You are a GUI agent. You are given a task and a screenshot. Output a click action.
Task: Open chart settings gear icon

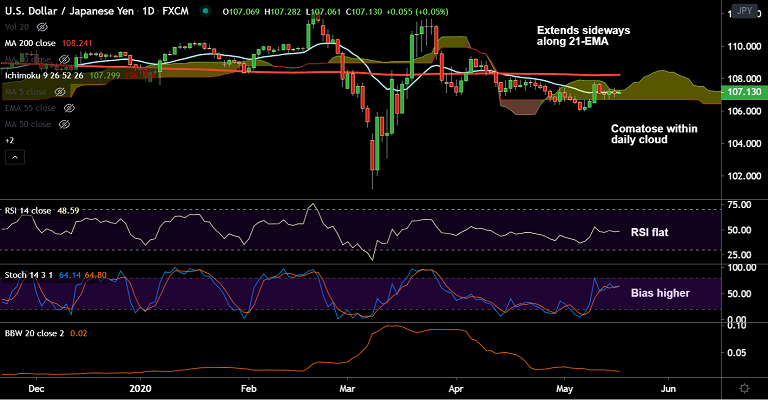[x=744, y=388]
